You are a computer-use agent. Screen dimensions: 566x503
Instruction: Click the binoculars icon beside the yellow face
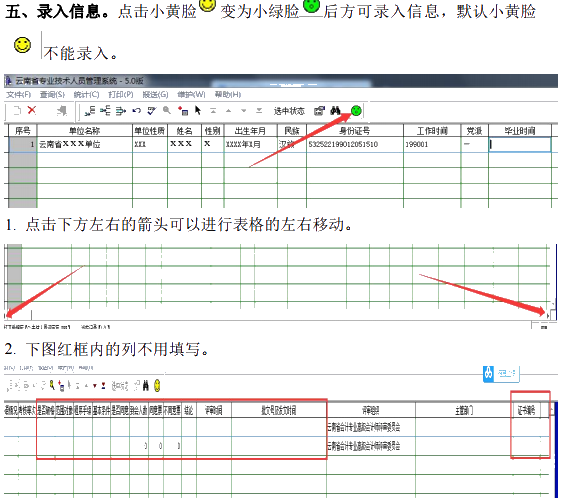[145, 386]
